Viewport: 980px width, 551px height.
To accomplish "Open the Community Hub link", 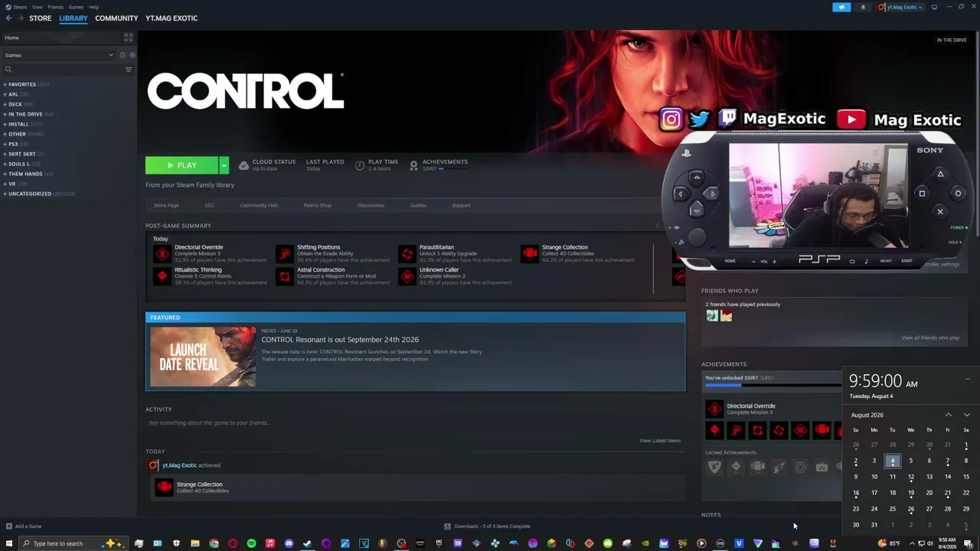I will click(259, 205).
